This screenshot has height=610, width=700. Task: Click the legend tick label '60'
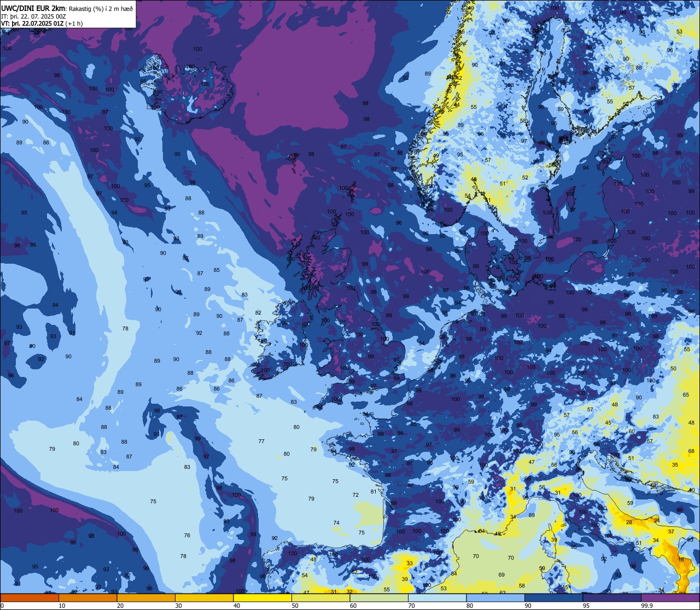tap(353, 606)
